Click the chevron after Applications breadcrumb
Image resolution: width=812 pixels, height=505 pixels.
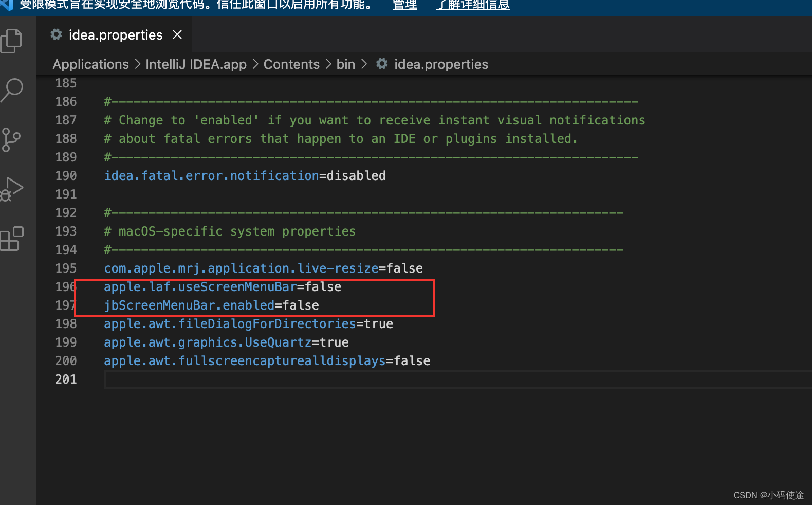click(137, 64)
